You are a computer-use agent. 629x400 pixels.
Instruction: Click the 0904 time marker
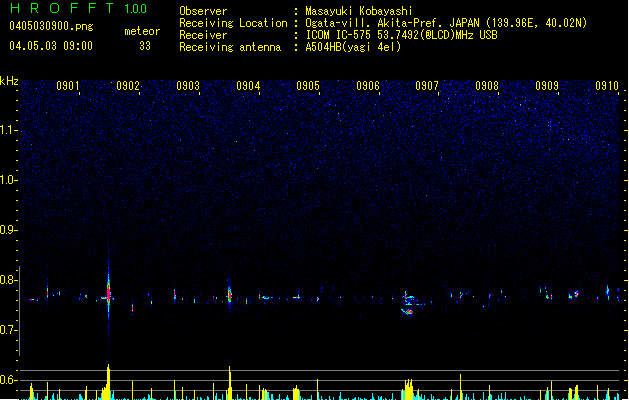pos(248,86)
